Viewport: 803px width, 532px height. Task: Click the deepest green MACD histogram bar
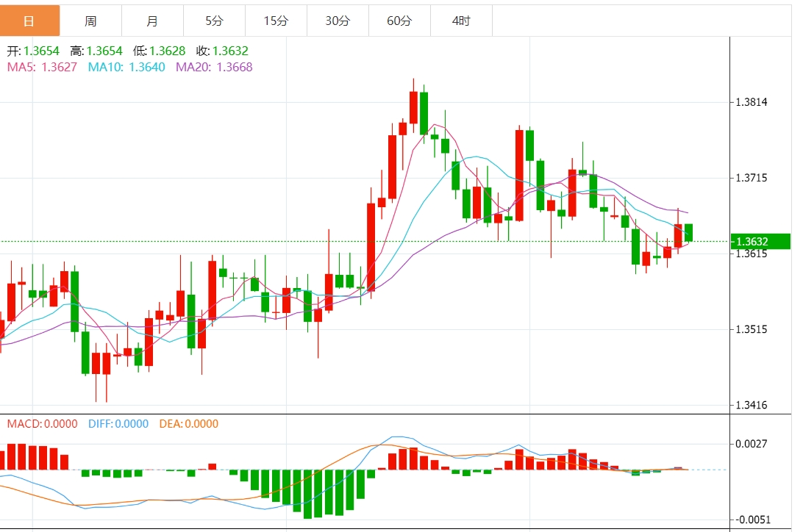coord(307,494)
